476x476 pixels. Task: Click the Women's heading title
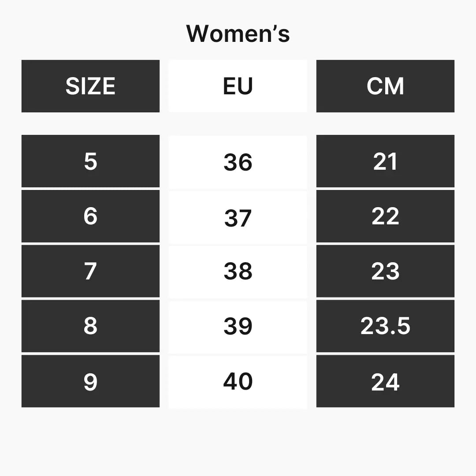pyautogui.click(x=238, y=33)
